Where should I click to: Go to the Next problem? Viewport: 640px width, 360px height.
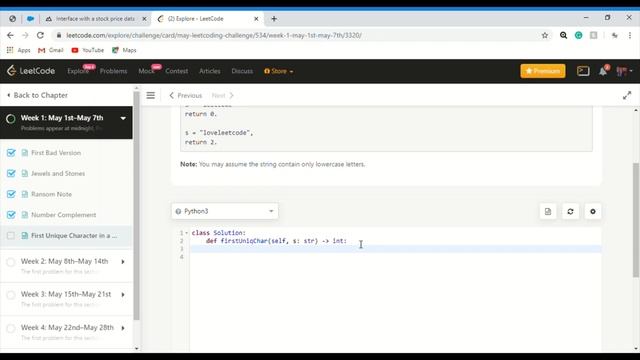click(222, 96)
